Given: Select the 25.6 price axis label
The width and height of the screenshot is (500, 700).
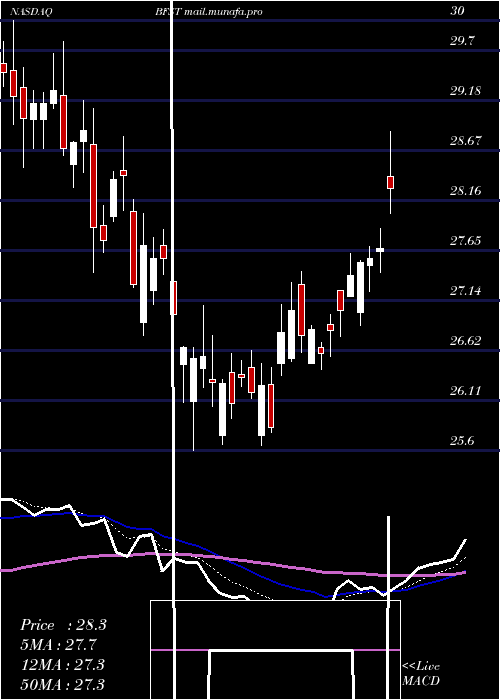Looking at the screenshot, I should pyautogui.click(x=462, y=441).
